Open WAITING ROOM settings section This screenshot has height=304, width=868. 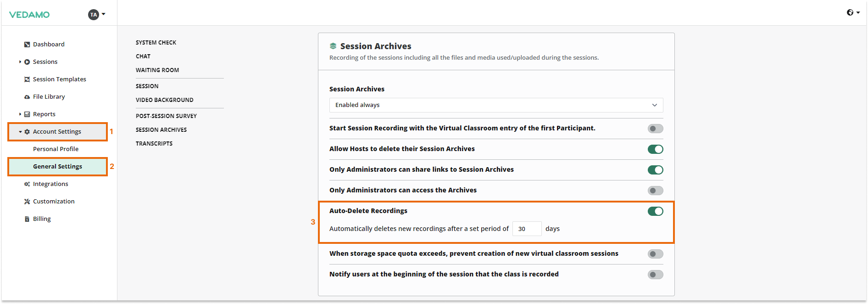pyautogui.click(x=157, y=70)
